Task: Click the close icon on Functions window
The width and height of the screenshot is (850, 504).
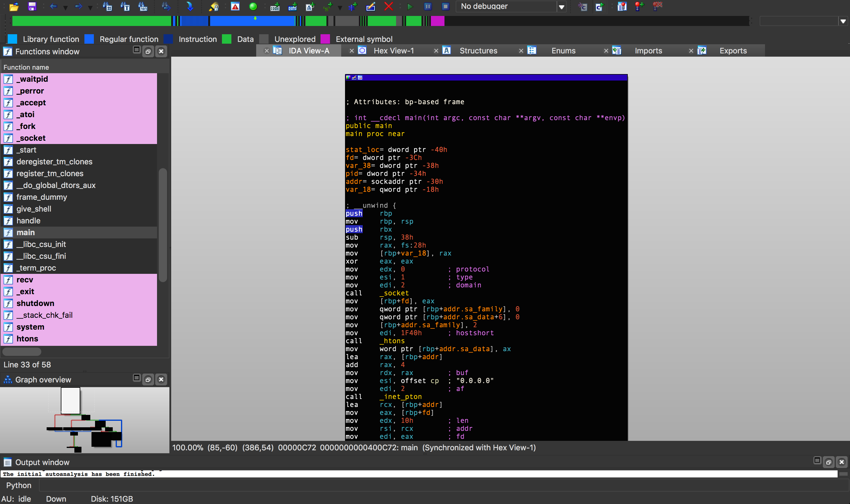Action: pos(161,52)
